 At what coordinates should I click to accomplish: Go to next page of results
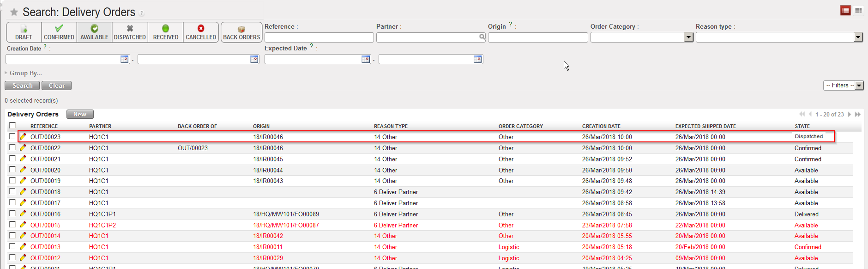[850, 114]
